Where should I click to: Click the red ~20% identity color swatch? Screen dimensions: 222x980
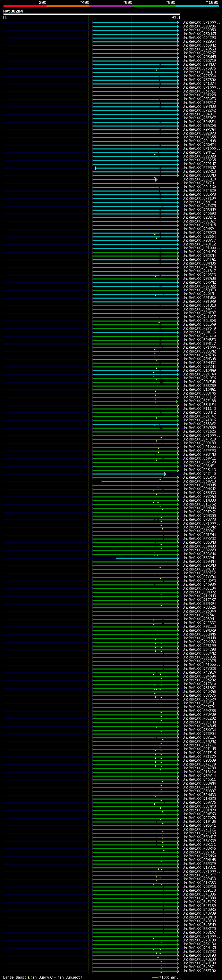coord(25,6)
